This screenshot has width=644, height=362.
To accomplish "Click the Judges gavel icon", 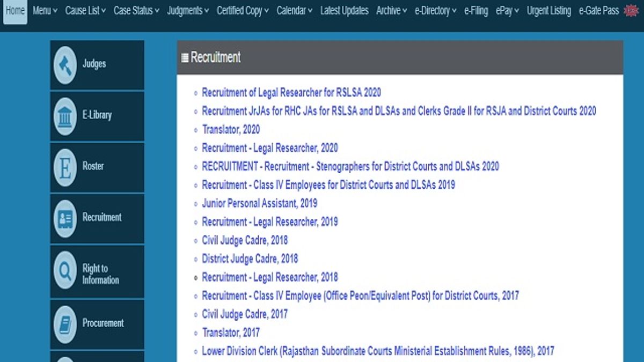I will [x=65, y=65].
